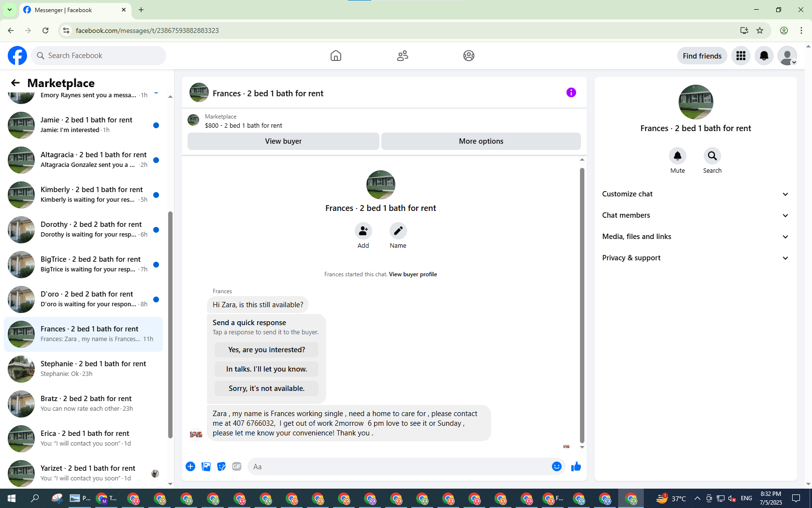Choose a sticker in composer
Screen dimensions: 812x508
[221, 466]
